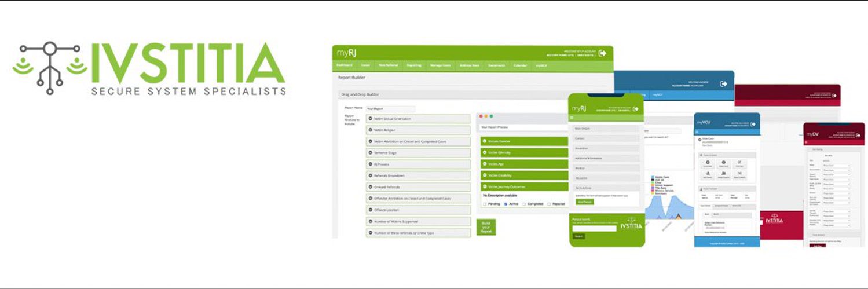Select the Completed radio option
The height and width of the screenshot is (289, 868).
pos(524,204)
